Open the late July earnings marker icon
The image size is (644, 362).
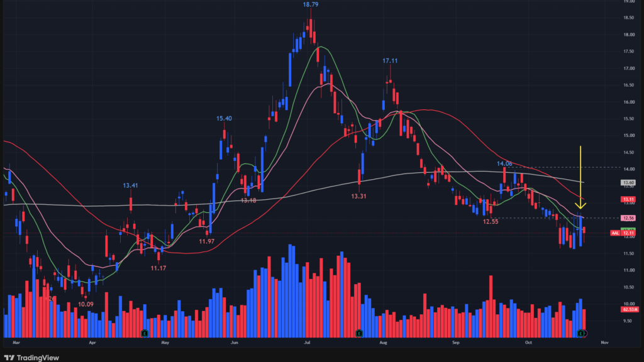click(x=359, y=333)
